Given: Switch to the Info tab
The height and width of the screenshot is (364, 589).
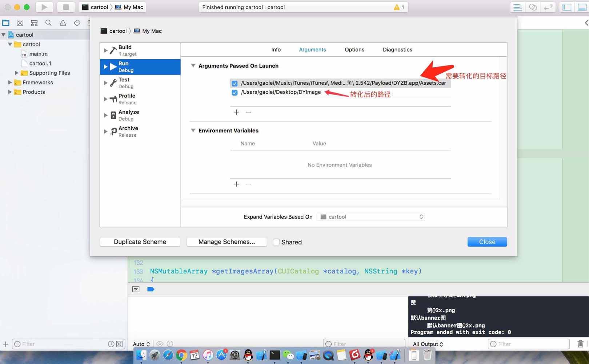Looking at the screenshot, I should tap(276, 50).
